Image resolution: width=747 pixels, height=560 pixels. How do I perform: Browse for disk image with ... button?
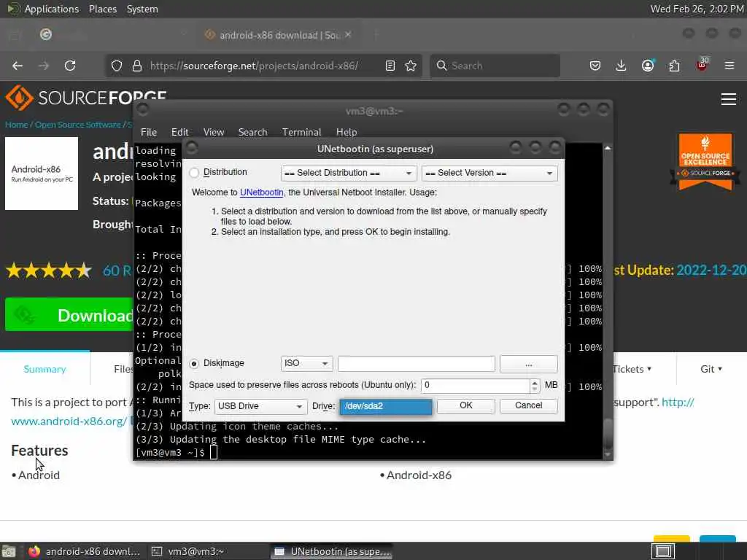coord(528,364)
